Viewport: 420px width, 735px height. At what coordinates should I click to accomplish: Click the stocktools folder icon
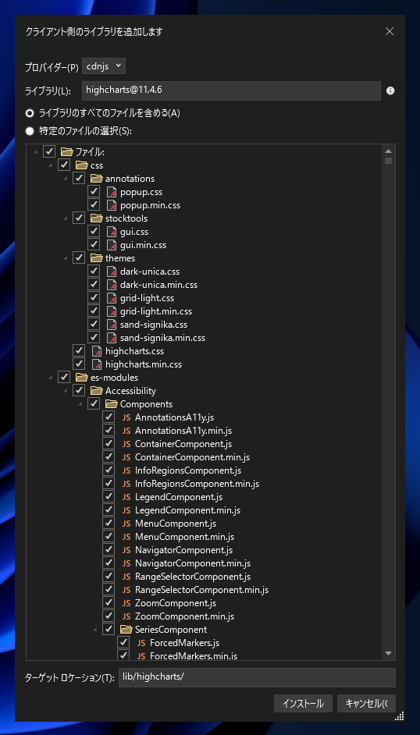[x=97, y=218]
